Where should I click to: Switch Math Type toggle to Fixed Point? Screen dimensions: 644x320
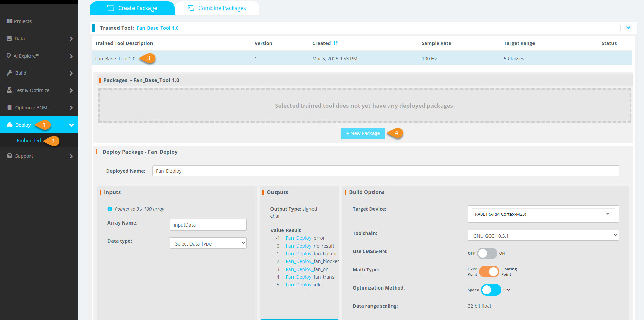pos(489,272)
